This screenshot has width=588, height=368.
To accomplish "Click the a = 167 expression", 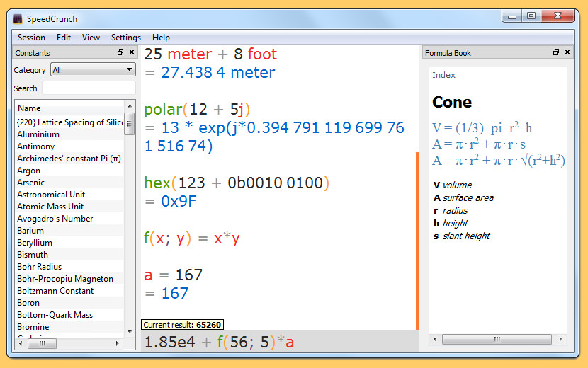I will pyautogui.click(x=174, y=275).
